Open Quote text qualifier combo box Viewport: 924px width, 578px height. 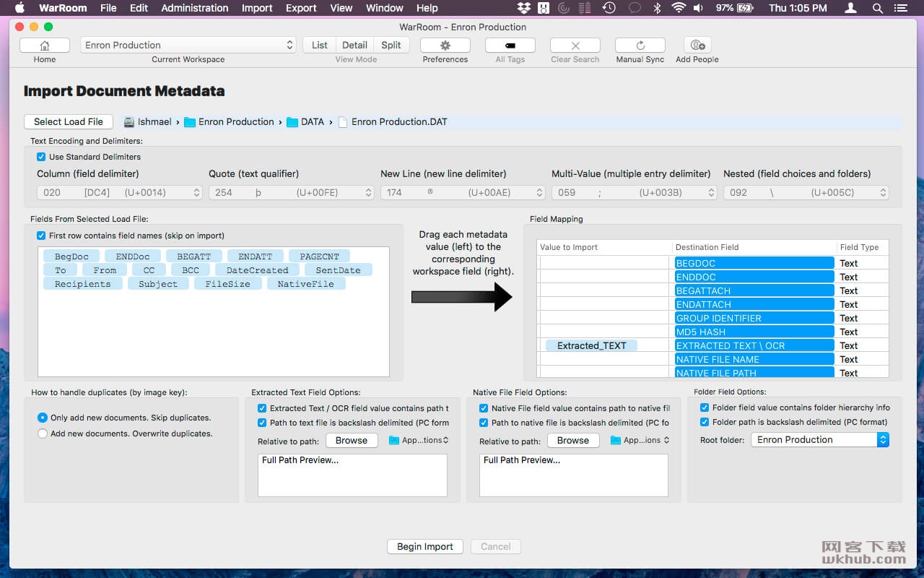tap(291, 193)
